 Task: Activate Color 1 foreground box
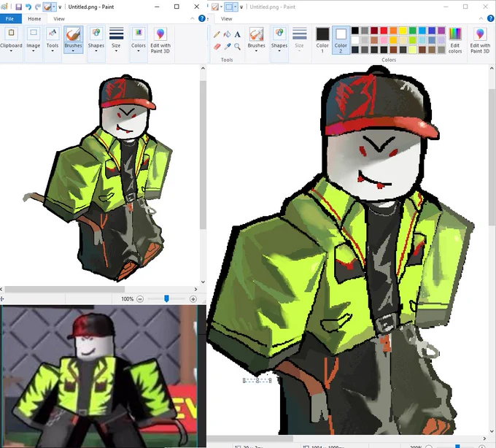click(322, 40)
